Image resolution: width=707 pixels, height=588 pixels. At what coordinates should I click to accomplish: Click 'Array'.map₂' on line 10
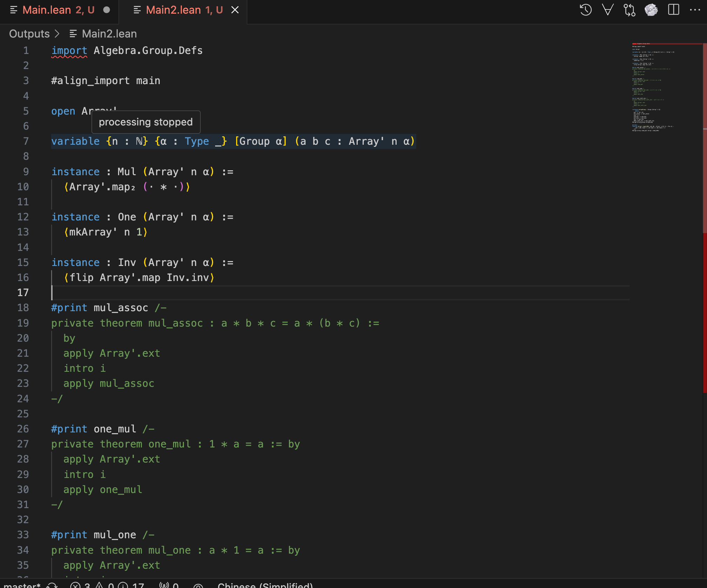pyautogui.click(x=102, y=187)
